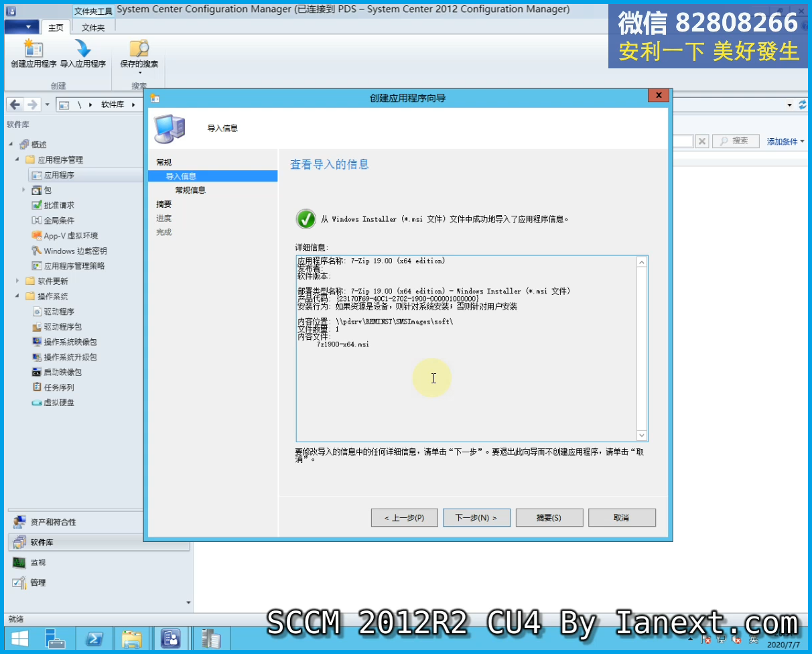This screenshot has height=654, width=812.
Task: Click the App-V 虚拟环境 icon
Action: pyautogui.click(x=37, y=236)
